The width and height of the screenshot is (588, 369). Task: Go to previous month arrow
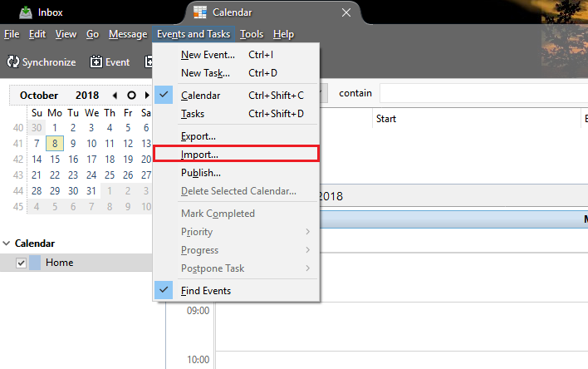pyautogui.click(x=115, y=96)
